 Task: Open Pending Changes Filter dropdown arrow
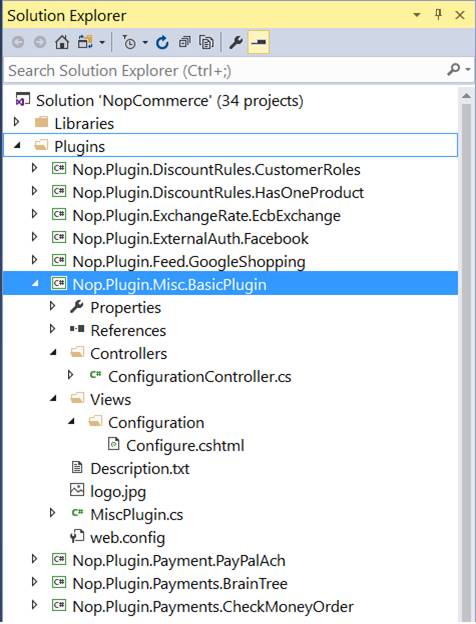[145, 42]
